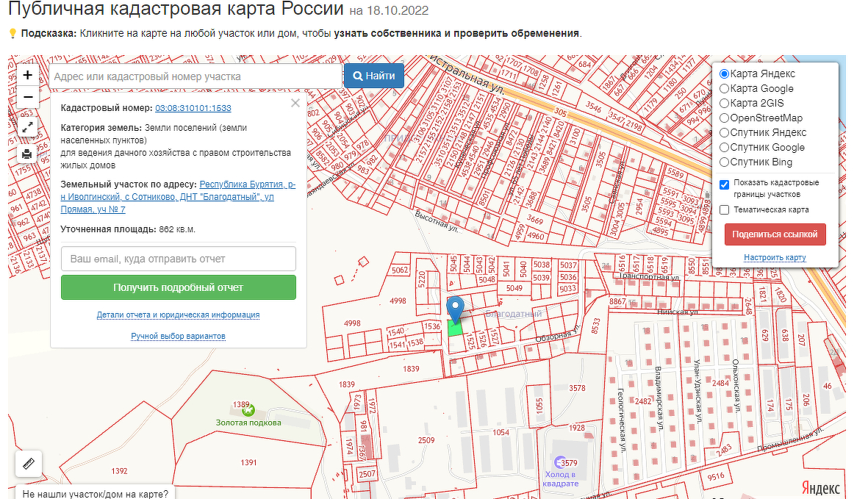Click the blue location pin marker
Image resolution: width=868 pixels, height=499 pixels.
click(456, 309)
